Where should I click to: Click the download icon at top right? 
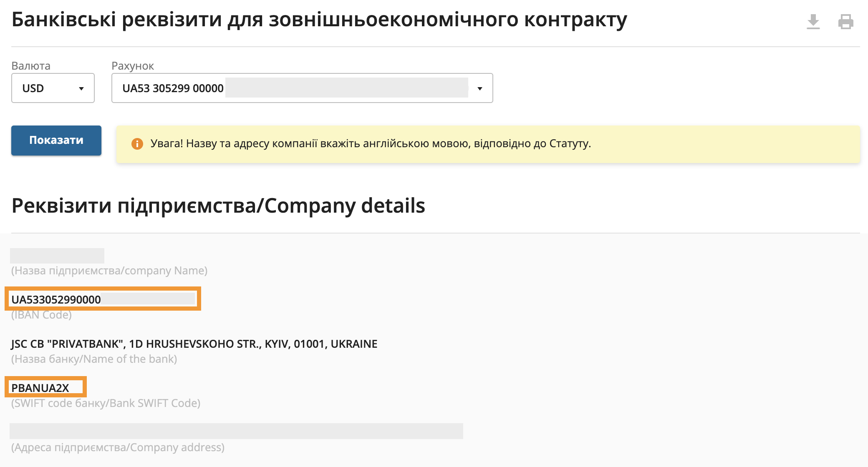pyautogui.click(x=813, y=22)
